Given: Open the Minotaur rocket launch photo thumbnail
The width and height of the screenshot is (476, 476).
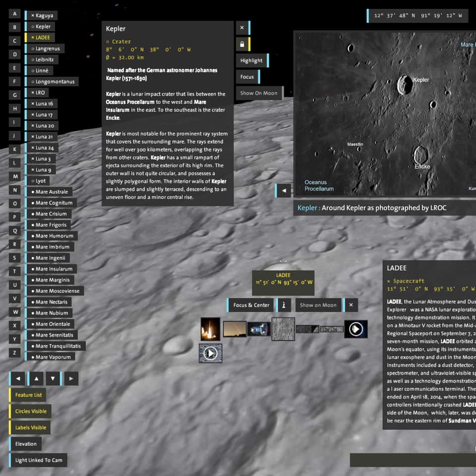Looking at the screenshot, I should tap(211, 328).
